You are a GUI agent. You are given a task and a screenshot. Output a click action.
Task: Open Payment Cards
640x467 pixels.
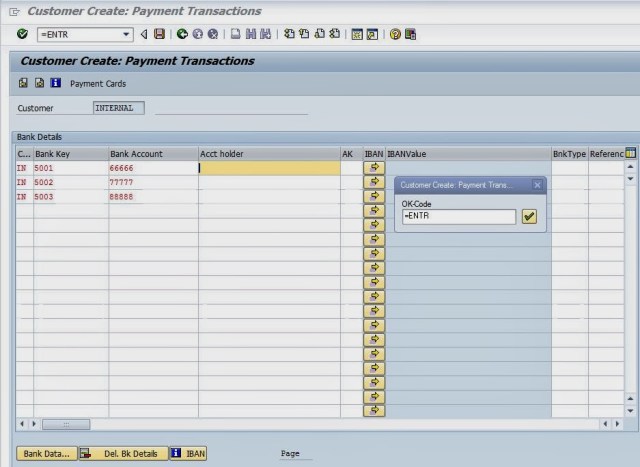pos(98,84)
